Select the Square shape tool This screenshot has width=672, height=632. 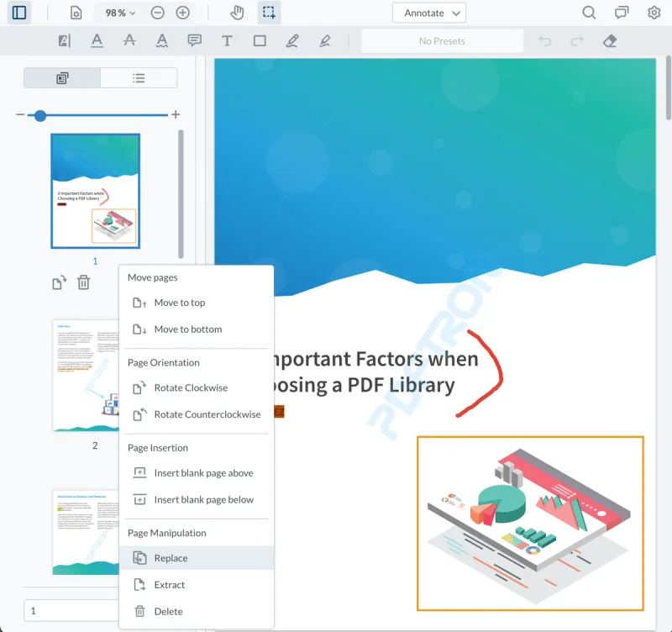260,40
